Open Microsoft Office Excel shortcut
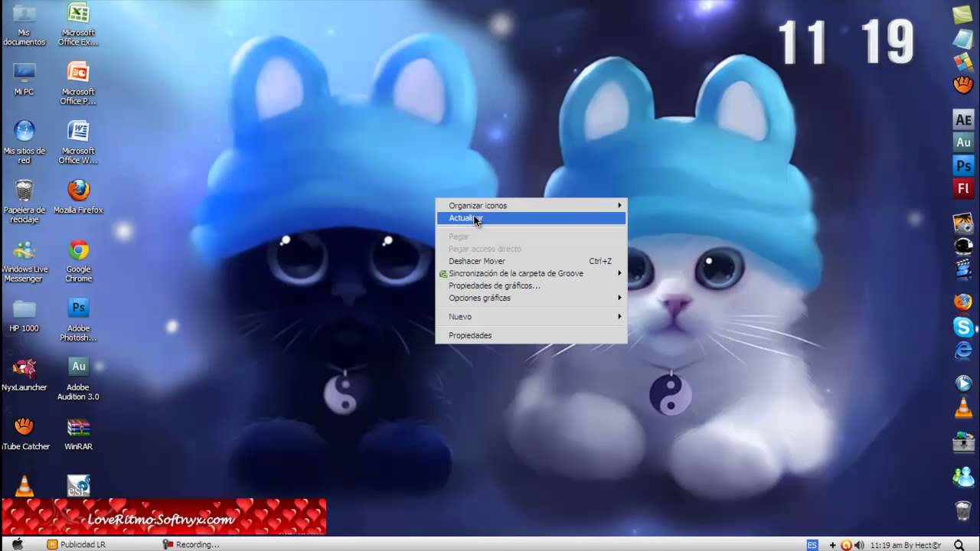 78,23
